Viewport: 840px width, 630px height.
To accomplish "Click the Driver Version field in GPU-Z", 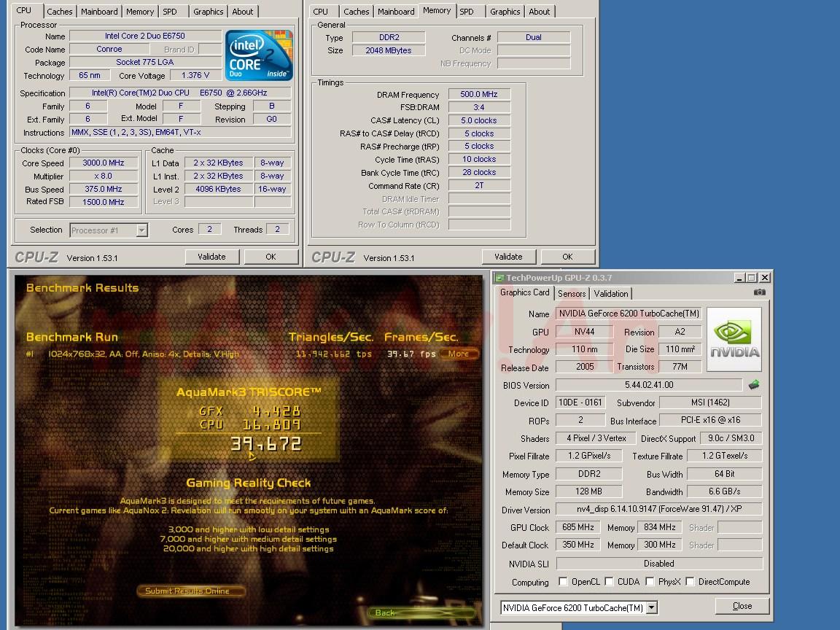I will tap(659, 509).
